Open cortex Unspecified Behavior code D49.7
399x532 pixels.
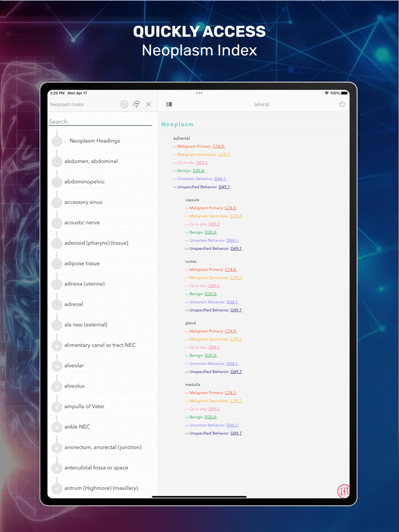[237, 310]
